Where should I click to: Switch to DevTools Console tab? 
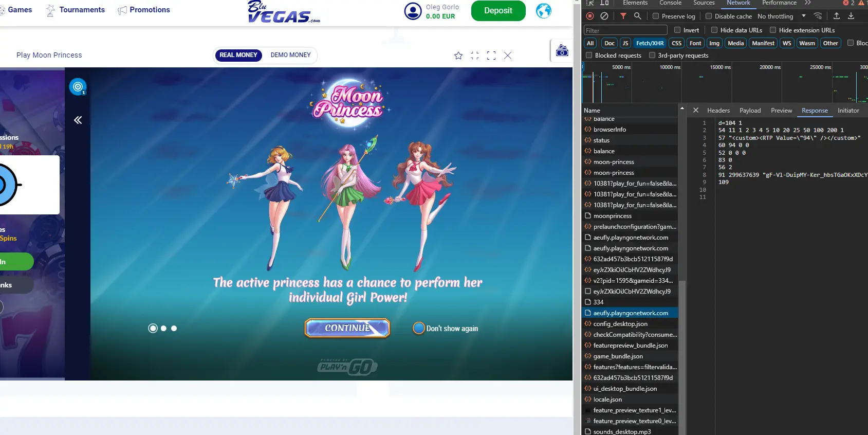coord(671,3)
